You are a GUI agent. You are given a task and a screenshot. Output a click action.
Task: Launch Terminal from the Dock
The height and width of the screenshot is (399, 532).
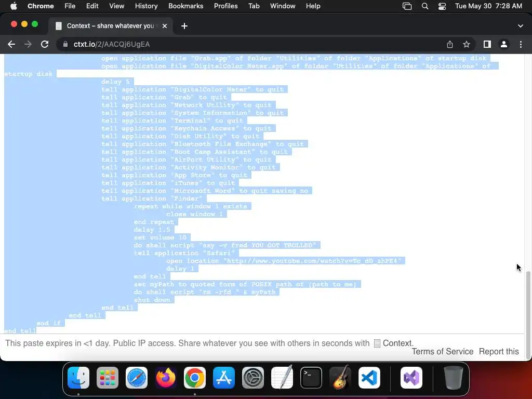(x=311, y=378)
